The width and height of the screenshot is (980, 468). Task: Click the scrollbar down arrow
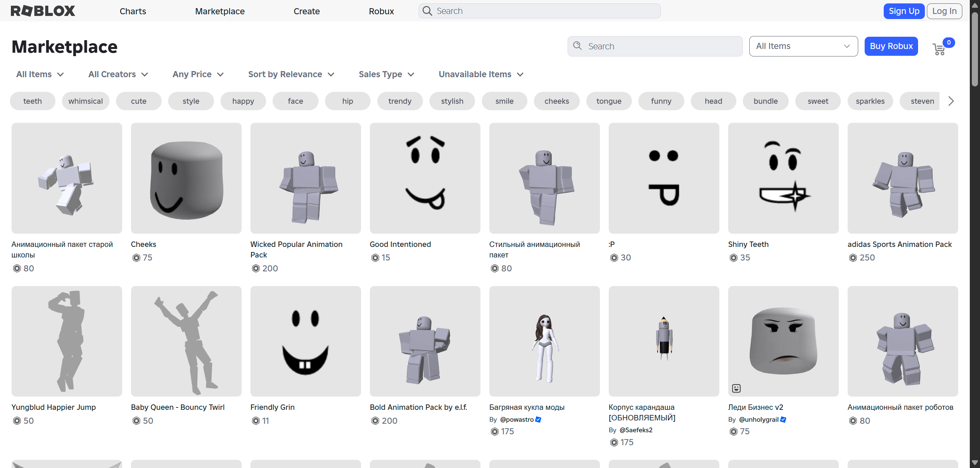975,463
